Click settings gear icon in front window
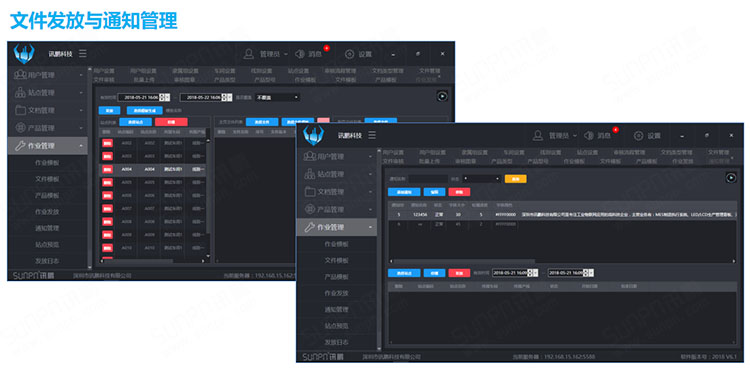This screenshot has height=377, width=750. [x=638, y=136]
